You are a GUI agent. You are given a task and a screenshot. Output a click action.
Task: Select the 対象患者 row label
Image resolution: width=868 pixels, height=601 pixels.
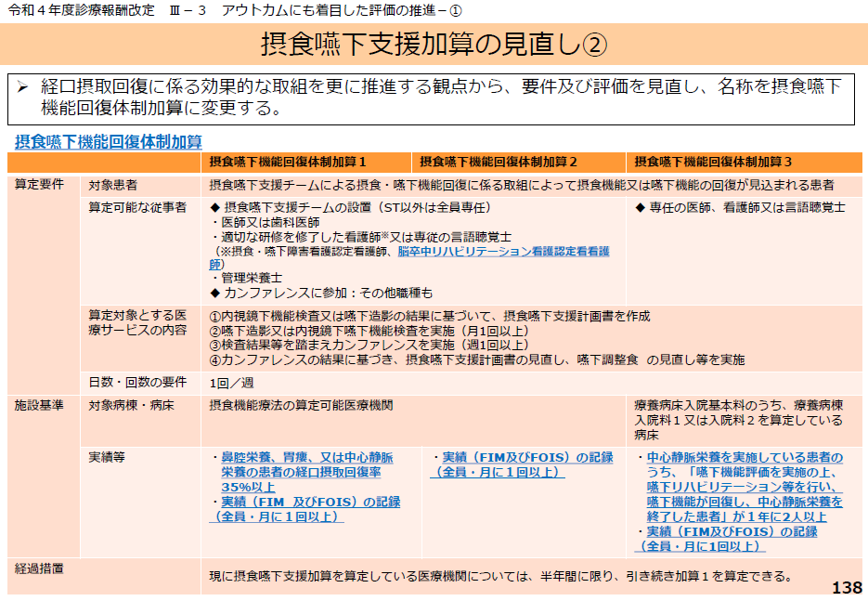click(113, 184)
